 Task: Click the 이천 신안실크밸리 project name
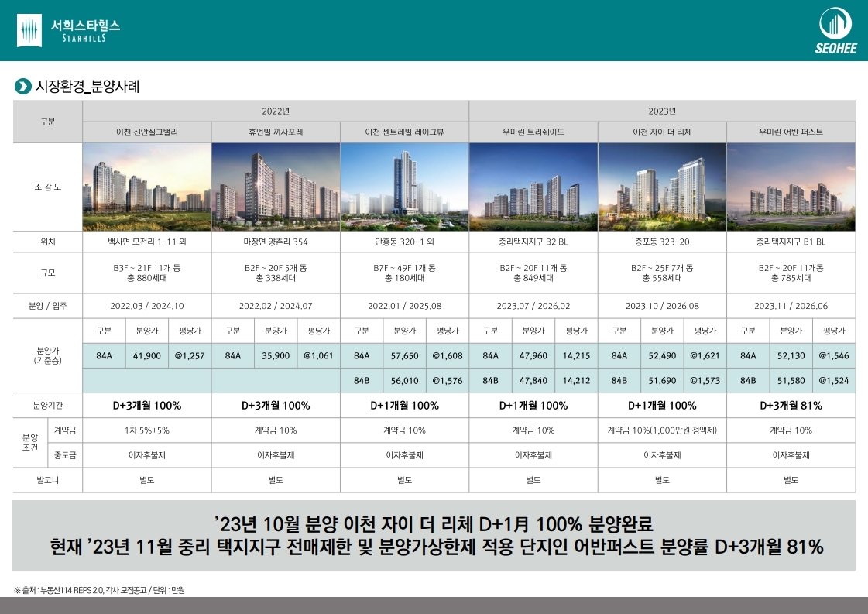pyautogui.click(x=146, y=132)
